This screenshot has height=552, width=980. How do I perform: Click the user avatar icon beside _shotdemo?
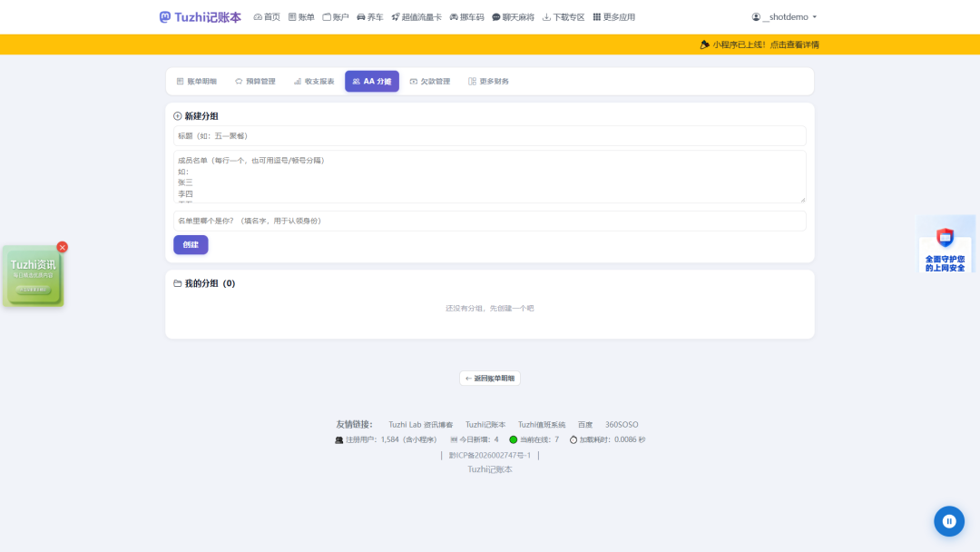coord(756,17)
